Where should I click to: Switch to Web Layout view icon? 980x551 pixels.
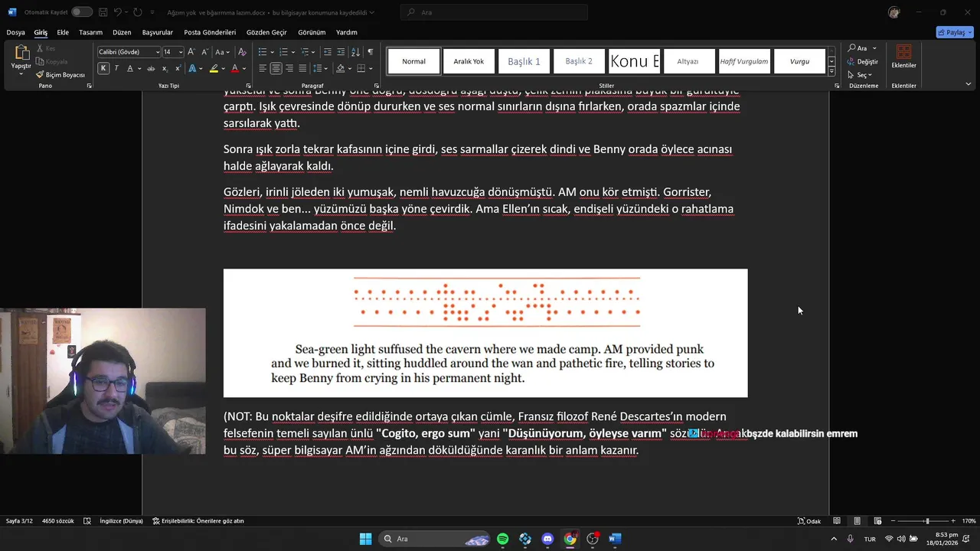pos(877,520)
